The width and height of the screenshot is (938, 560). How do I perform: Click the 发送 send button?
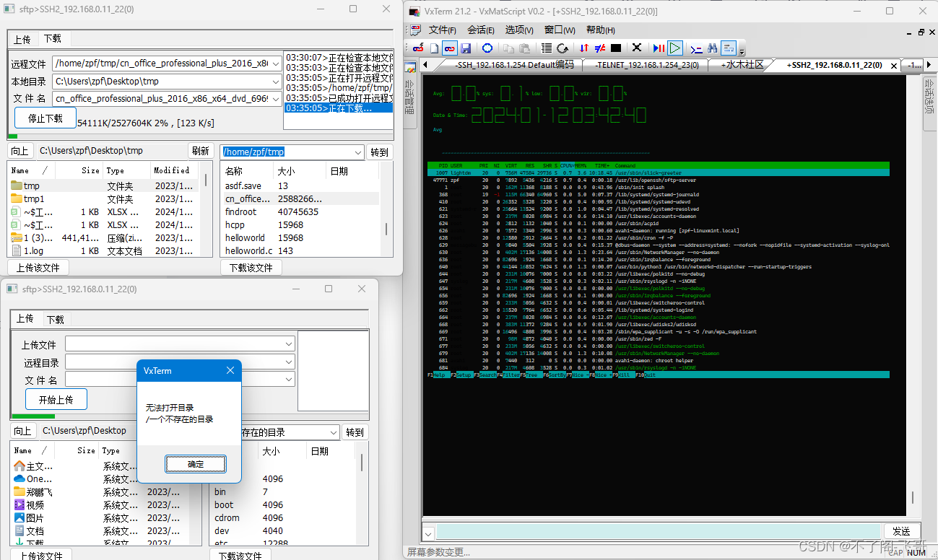[901, 531]
